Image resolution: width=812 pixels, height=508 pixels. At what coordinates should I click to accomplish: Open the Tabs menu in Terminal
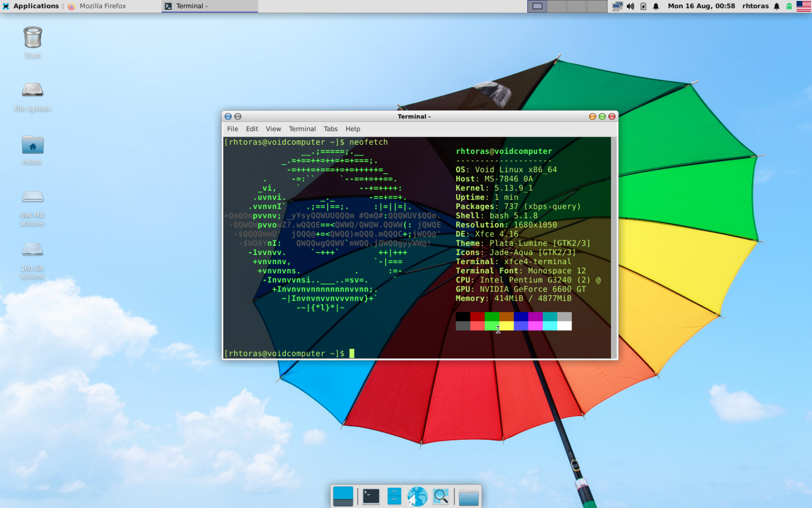[330, 129]
